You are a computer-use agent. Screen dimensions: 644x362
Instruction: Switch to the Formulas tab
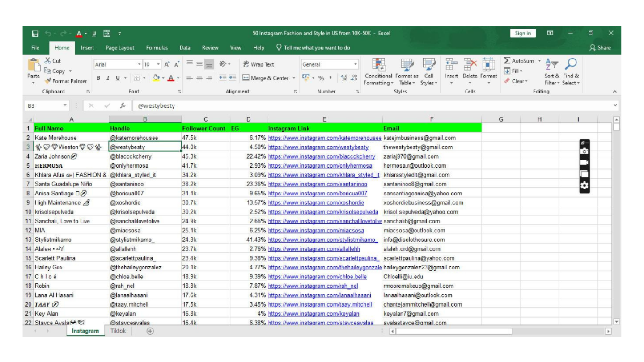(x=157, y=48)
